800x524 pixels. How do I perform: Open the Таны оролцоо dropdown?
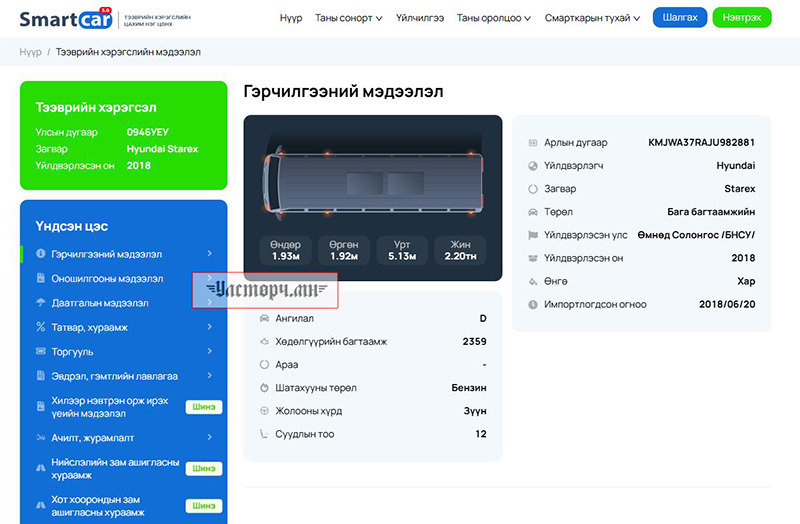click(x=493, y=18)
